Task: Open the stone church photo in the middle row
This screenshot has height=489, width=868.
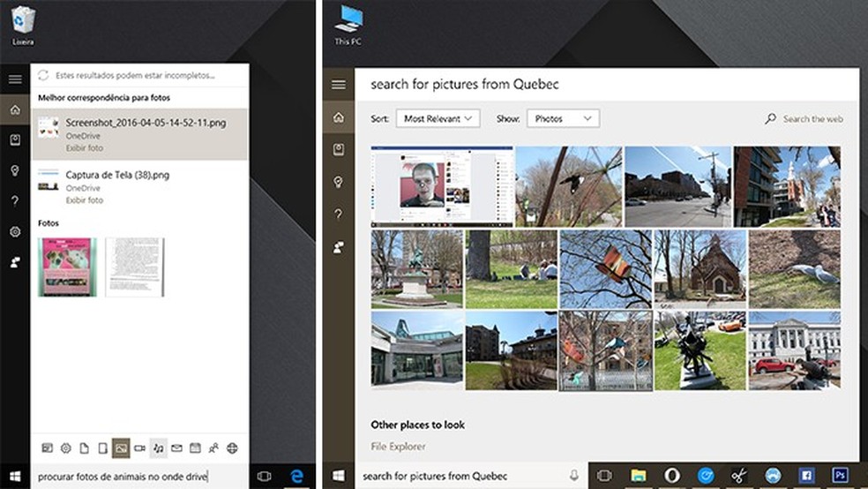Action: tap(700, 269)
